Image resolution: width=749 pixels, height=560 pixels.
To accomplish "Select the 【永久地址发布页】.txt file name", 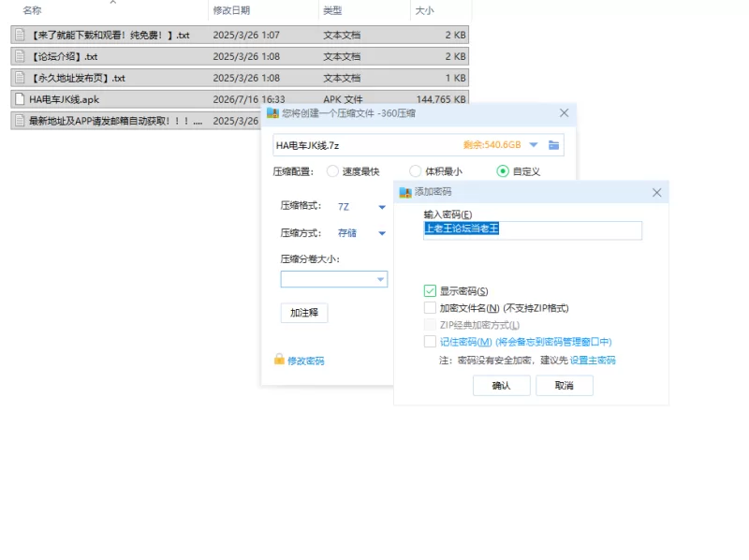I will pos(78,78).
